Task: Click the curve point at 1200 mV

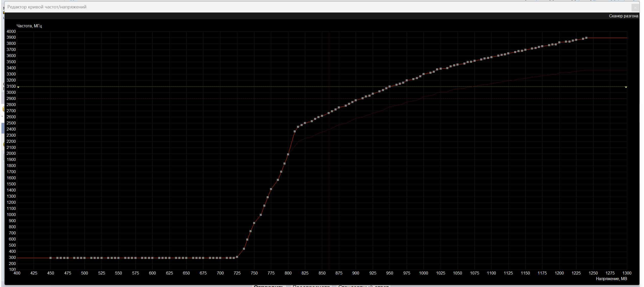Action: 559,42
